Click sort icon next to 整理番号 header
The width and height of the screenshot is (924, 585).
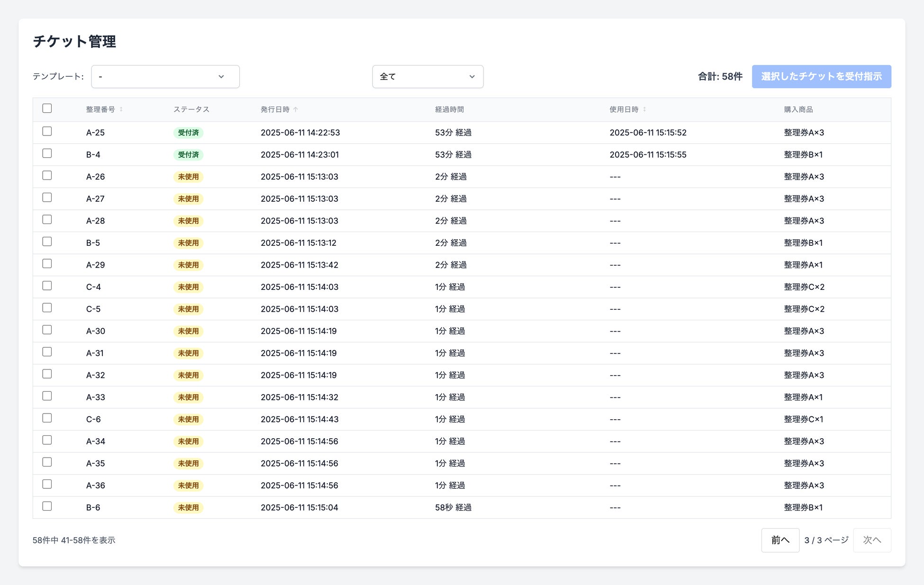coord(121,109)
